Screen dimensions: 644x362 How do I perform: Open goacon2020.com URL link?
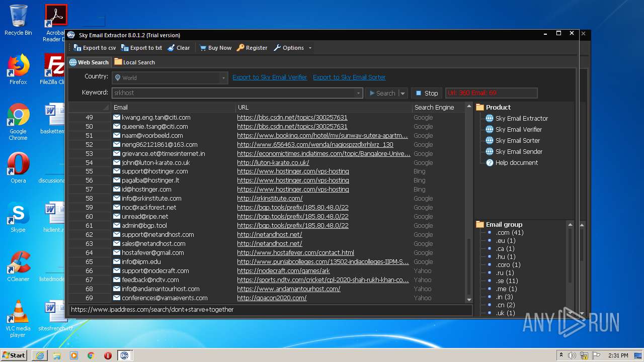pos(272,298)
